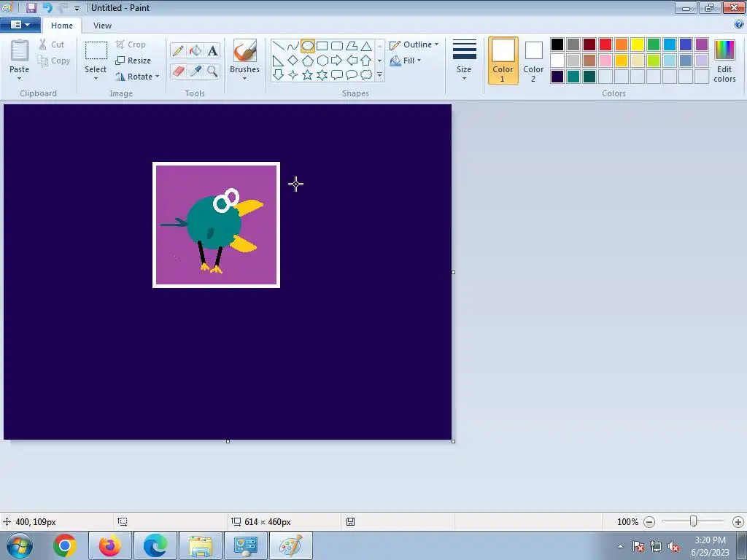Pick the red color swatch
Image resolution: width=747 pixels, height=560 pixels.
pyautogui.click(x=605, y=44)
